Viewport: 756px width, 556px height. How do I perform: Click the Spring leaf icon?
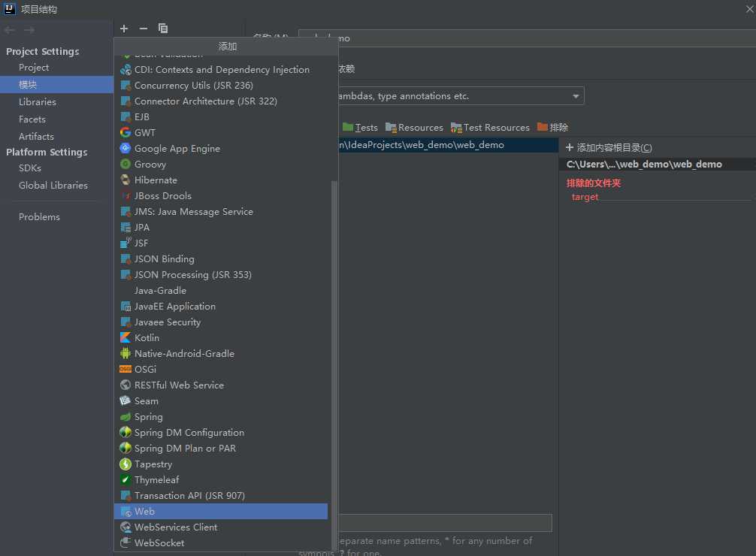[x=125, y=417]
